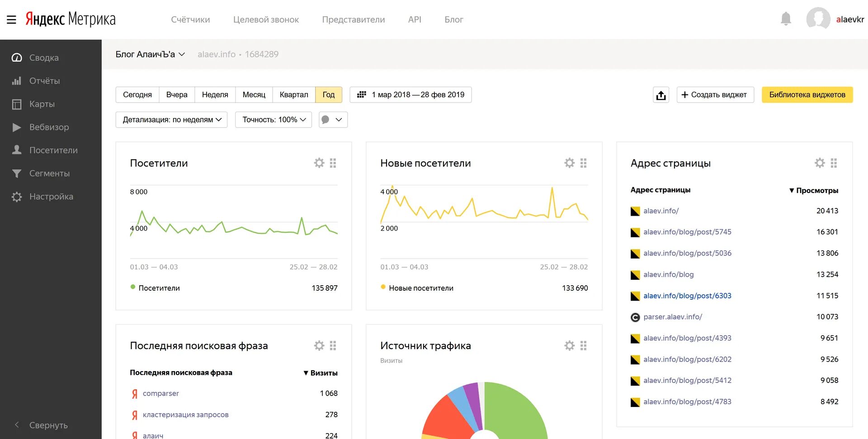The image size is (868, 439).
Task: Grab Новые посетители widget drag handle
Action: tap(584, 163)
